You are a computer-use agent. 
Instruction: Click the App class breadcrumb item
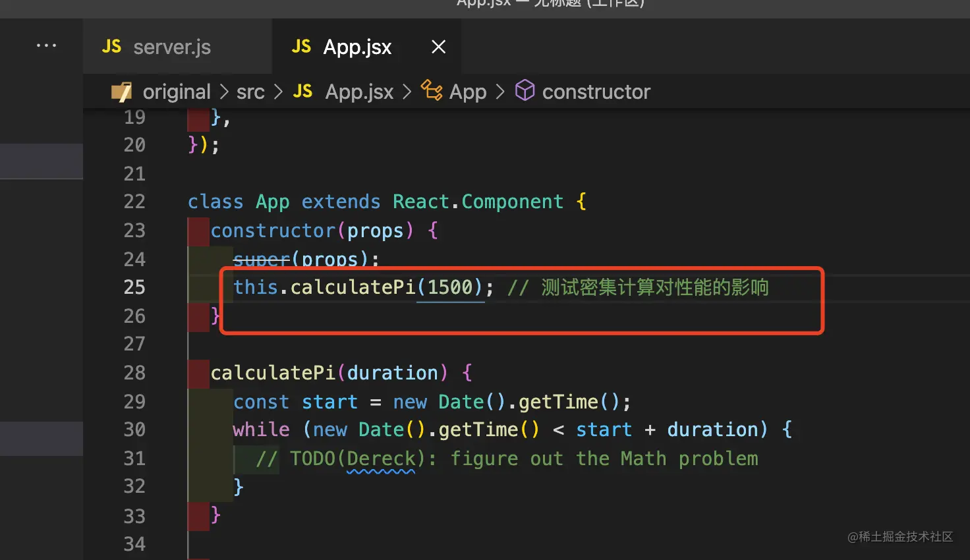click(468, 92)
